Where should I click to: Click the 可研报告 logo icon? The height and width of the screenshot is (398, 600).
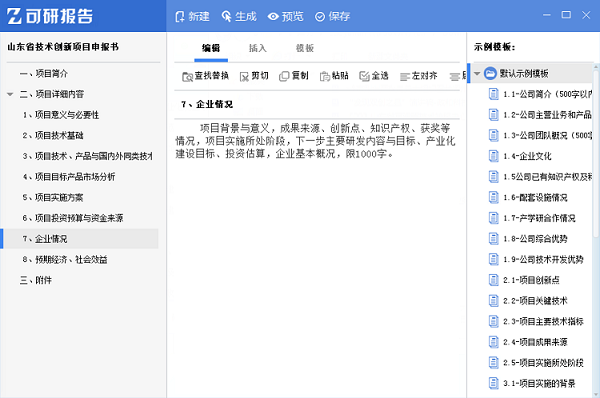click(x=14, y=16)
